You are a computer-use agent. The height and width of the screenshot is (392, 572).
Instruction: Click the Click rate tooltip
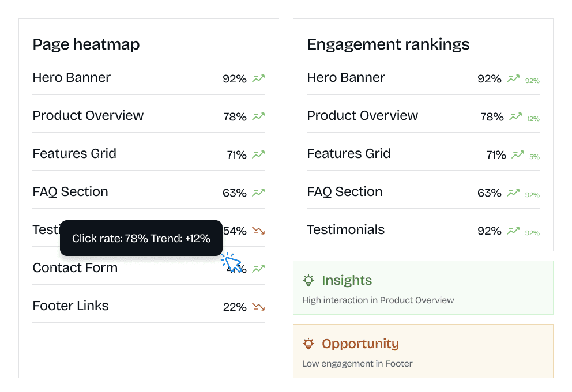tap(141, 238)
